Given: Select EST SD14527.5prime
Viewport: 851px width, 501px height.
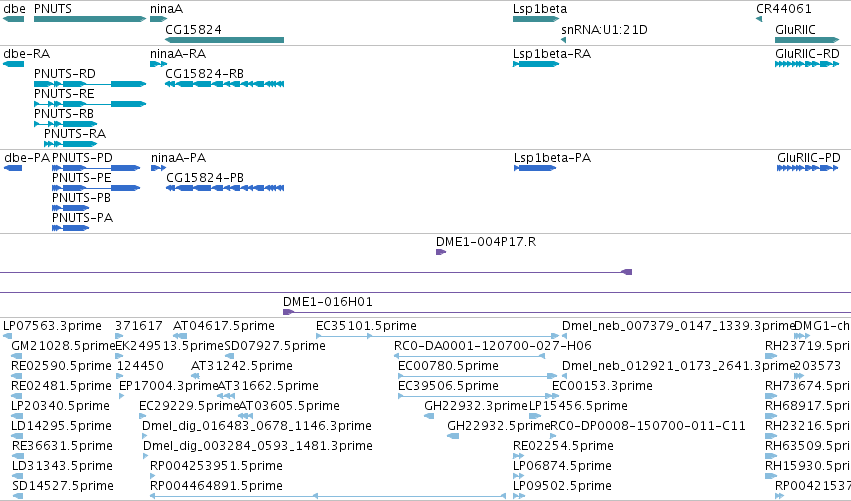Looking at the screenshot, I should click(63, 486).
